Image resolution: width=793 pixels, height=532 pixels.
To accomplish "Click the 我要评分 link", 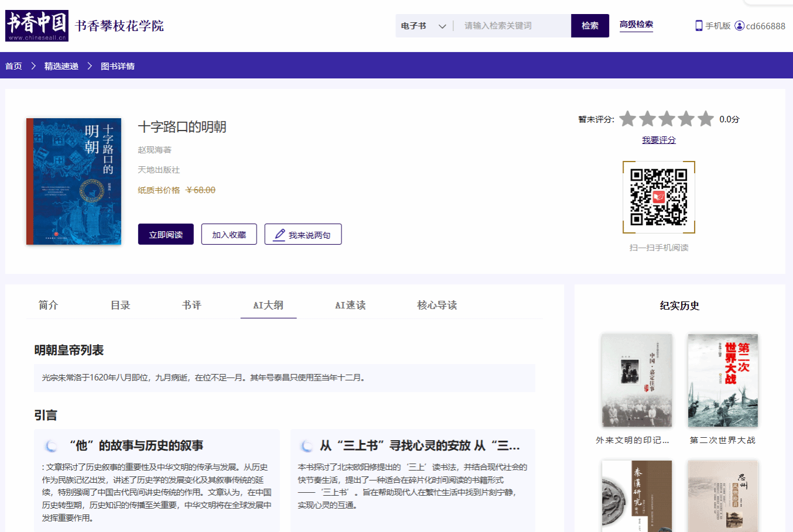I will click(x=658, y=140).
